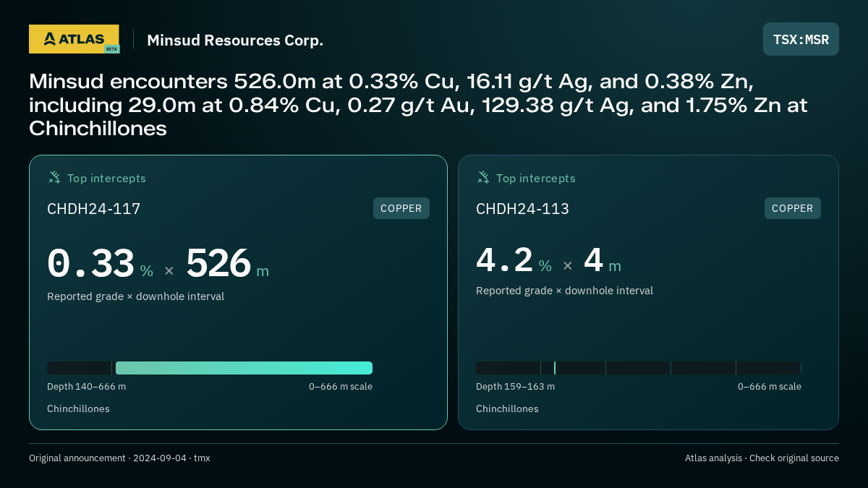Click Chinchillones on the CHDH24-113 card
The height and width of the screenshot is (488, 868).
[x=507, y=409]
